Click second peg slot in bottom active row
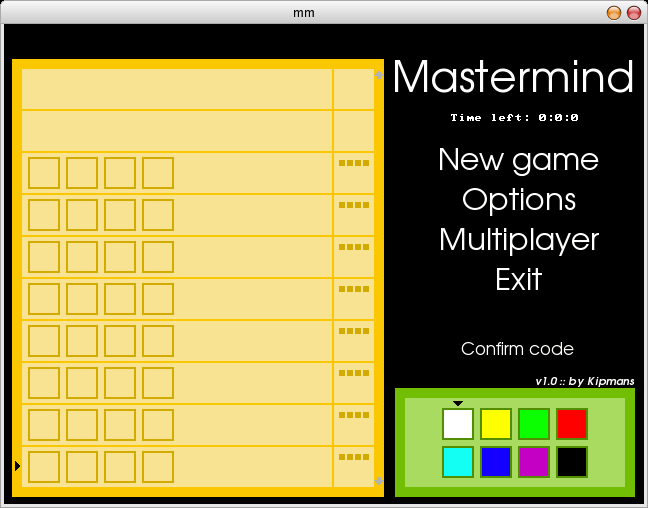The image size is (648, 508). pos(82,467)
